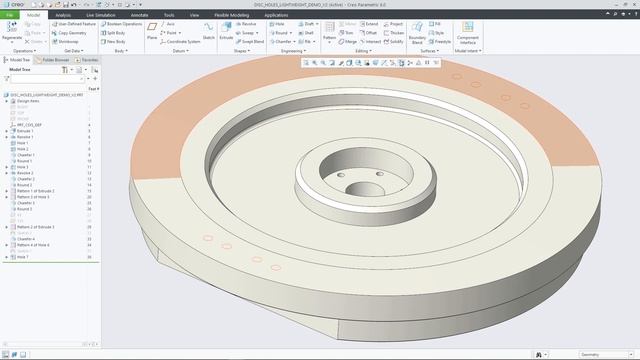Click the Hole tool
The height and width of the screenshot is (360, 640).
pos(277,24)
